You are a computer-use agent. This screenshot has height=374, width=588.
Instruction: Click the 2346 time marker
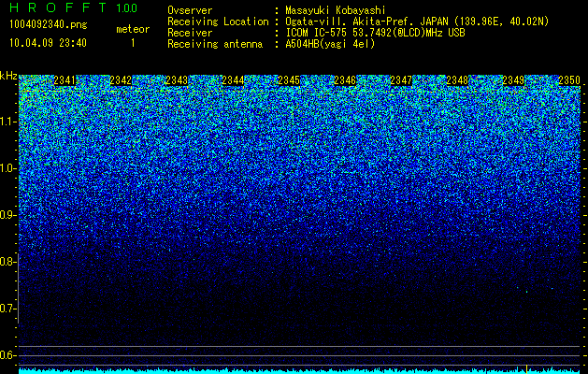(x=345, y=80)
